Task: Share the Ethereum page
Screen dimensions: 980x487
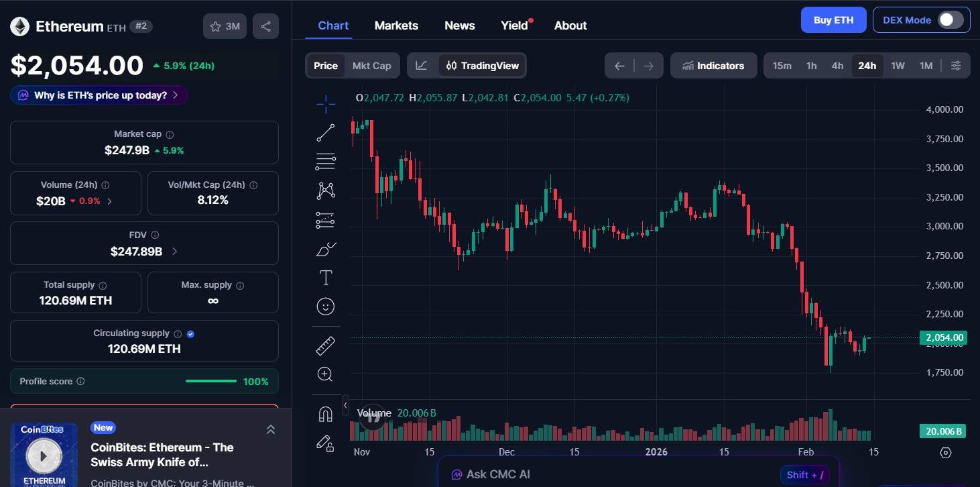Action: click(265, 25)
